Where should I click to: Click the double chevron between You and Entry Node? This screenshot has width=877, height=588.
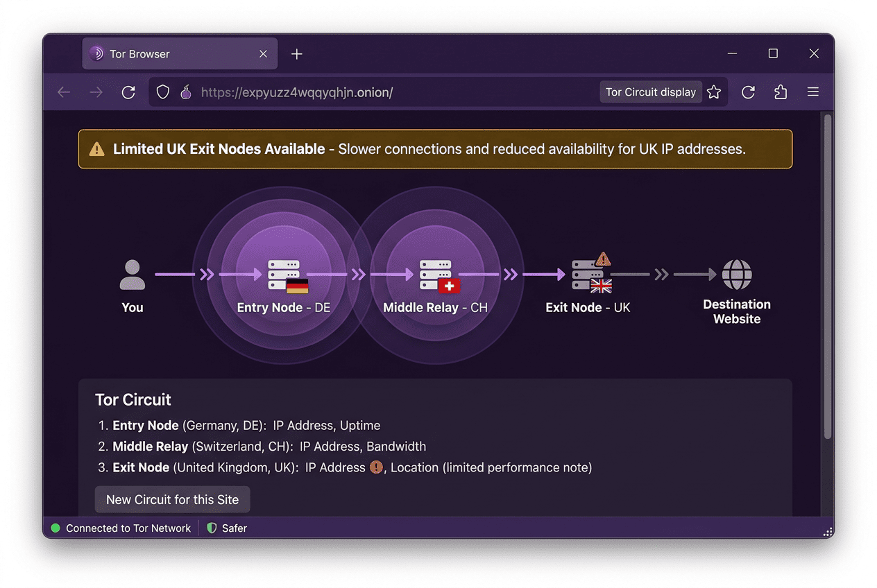click(207, 275)
